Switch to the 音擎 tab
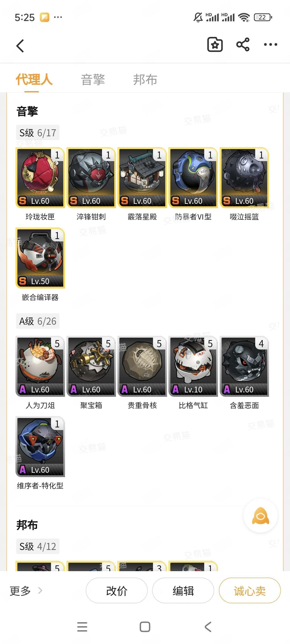 pos(93,80)
